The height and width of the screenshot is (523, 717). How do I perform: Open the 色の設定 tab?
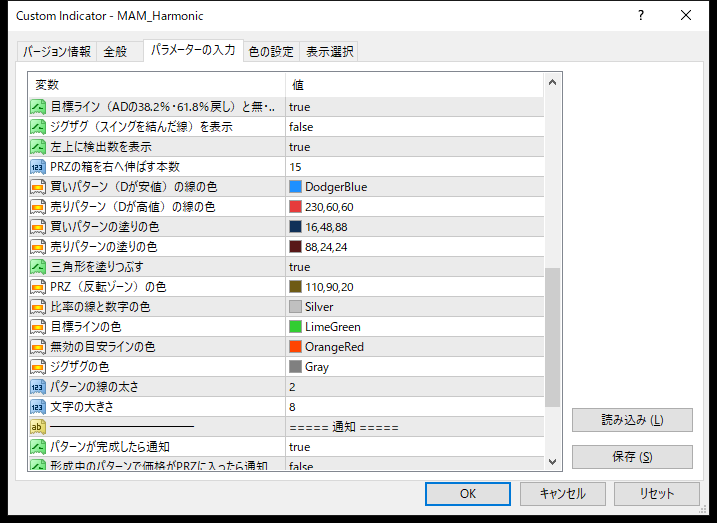[x=271, y=51]
